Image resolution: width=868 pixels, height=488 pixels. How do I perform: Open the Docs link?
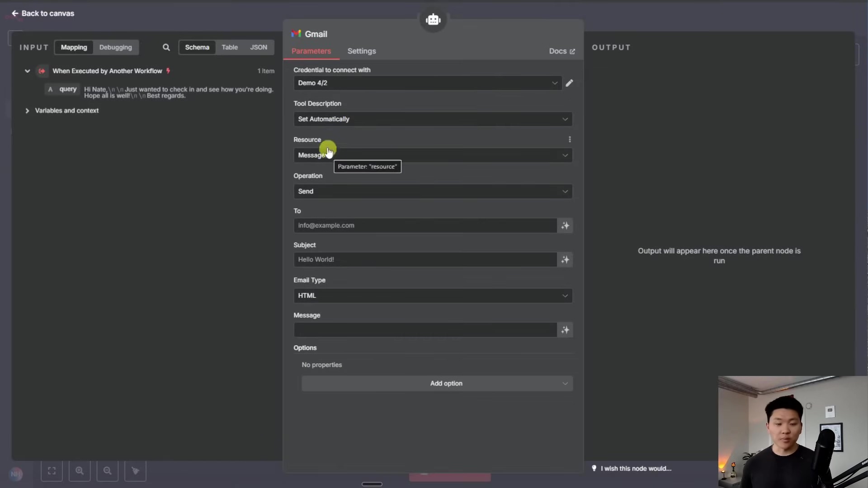[x=561, y=51]
